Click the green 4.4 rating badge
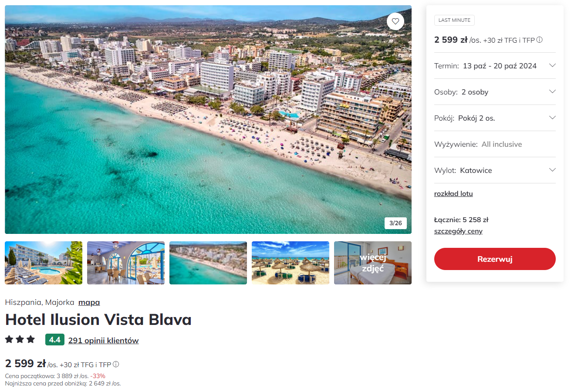The height and width of the screenshot is (392, 571). point(55,340)
